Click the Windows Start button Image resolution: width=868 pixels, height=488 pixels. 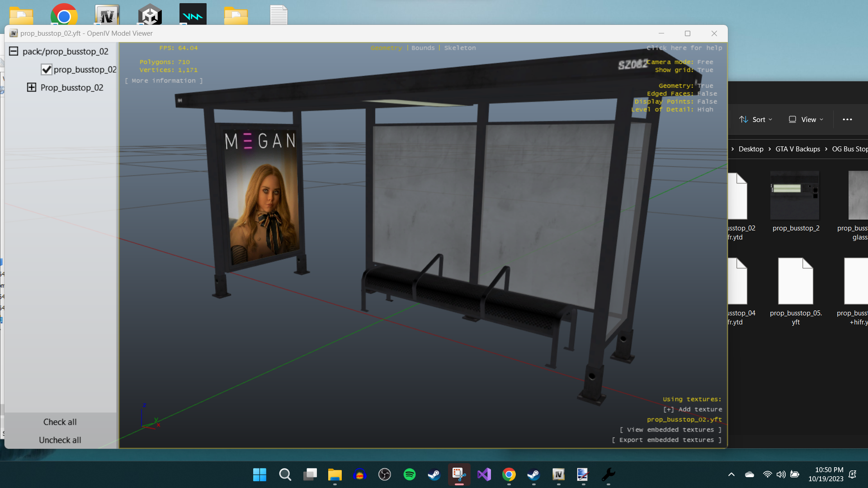click(x=259, y=474)
